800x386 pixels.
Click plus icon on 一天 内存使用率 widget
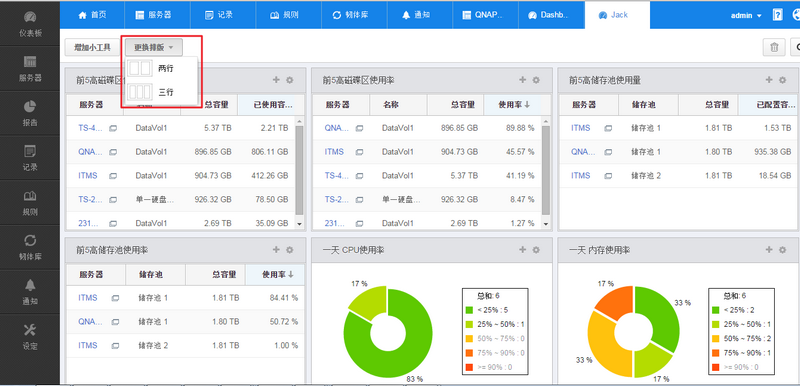(x=769, y=249)
